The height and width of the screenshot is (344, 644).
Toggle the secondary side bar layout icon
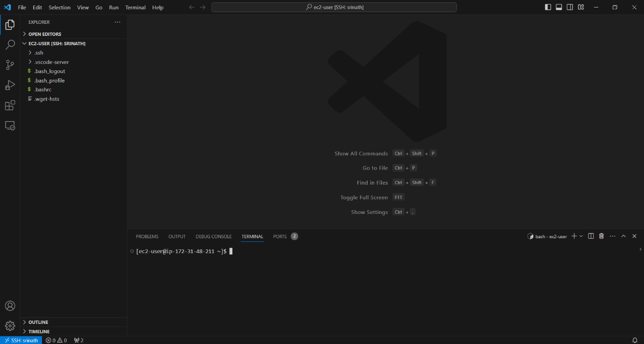(570, 7)
